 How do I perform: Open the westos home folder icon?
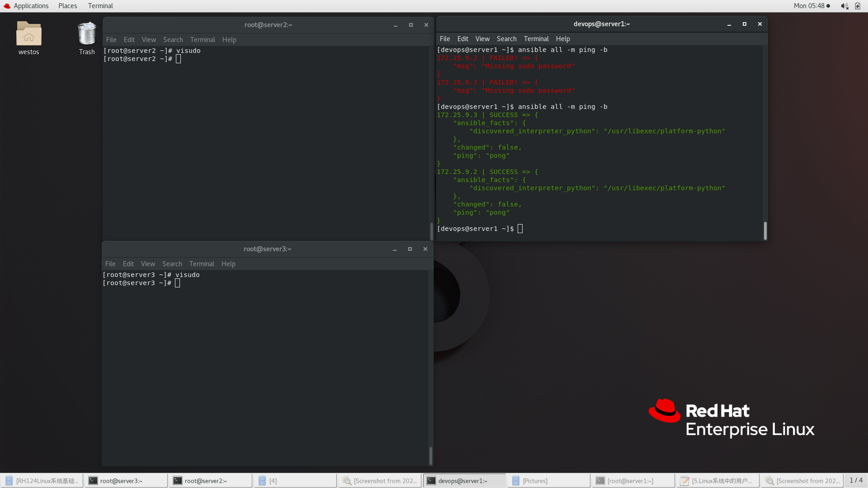coord(28,34)
